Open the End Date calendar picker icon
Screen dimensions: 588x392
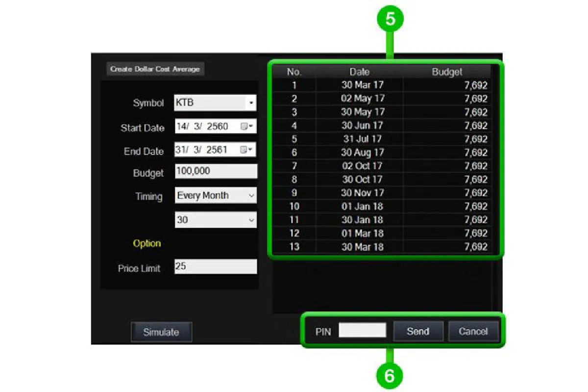tap(246, 150)
